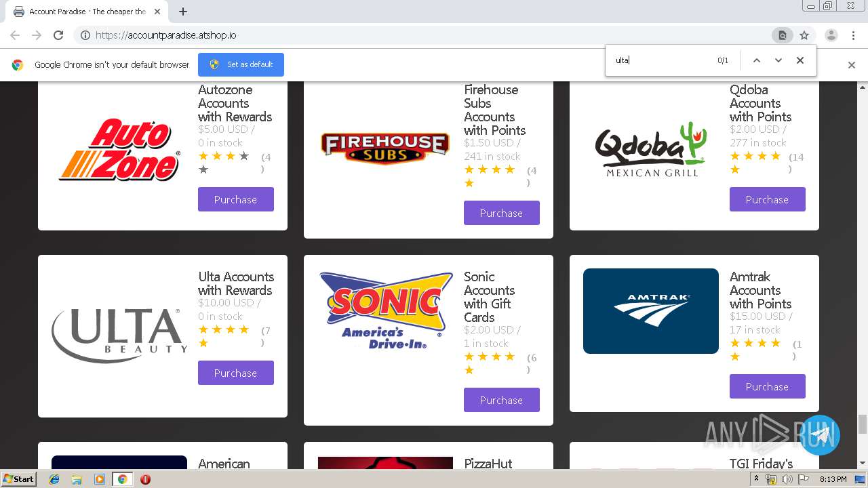Click the taskbar clock showing 8:13 PM

833,479
